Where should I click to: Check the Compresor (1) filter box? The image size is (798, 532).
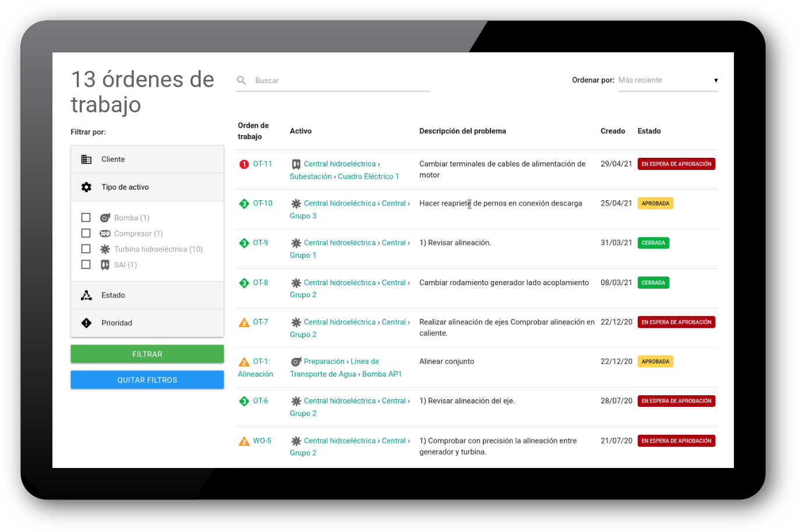click(86, 233)
